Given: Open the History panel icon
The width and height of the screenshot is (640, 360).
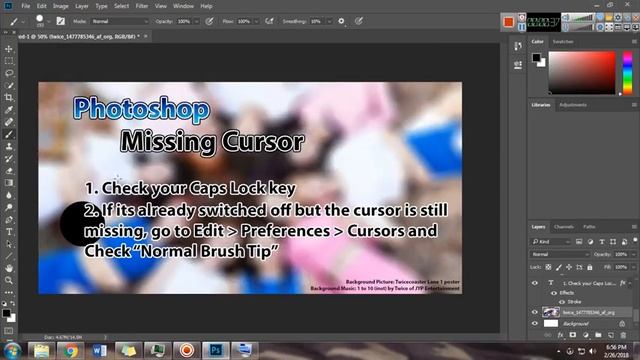Looking at the screenshot, I should pyautogui.click(x=518, y=46).
